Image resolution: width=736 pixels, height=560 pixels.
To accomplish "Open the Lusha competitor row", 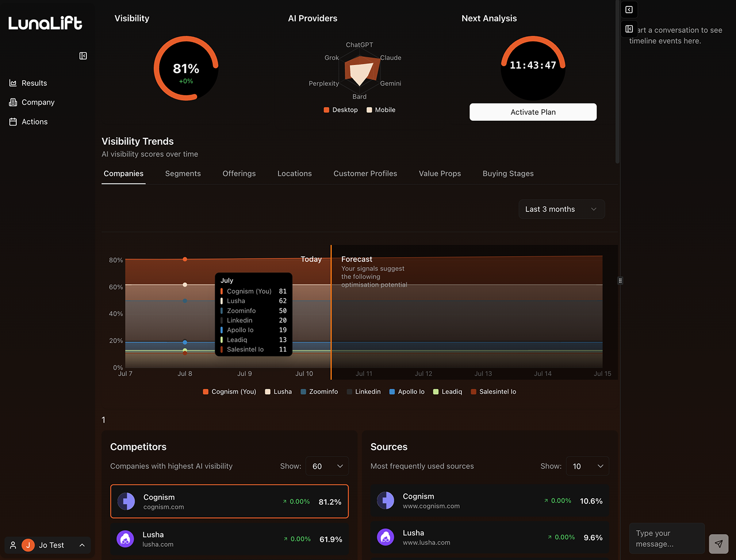I will 229,539.
